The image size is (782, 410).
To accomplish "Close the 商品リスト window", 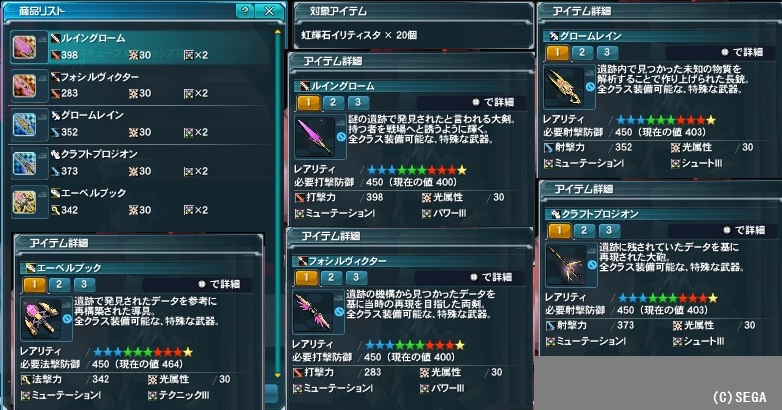I will coord(269,11).
